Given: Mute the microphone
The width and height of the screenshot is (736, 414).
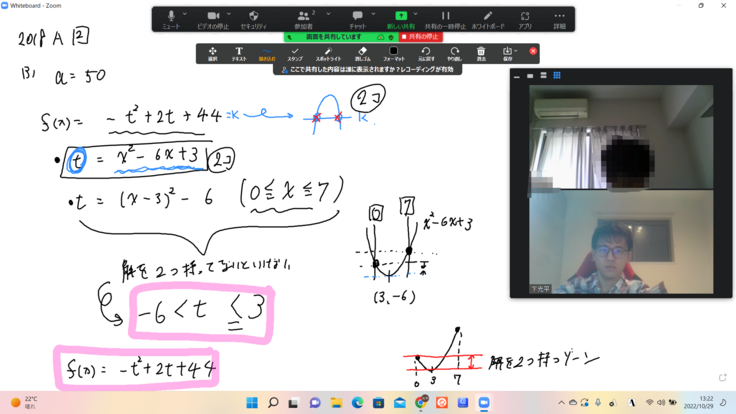Looking at the screenshot, I should [x=171, y=18].
